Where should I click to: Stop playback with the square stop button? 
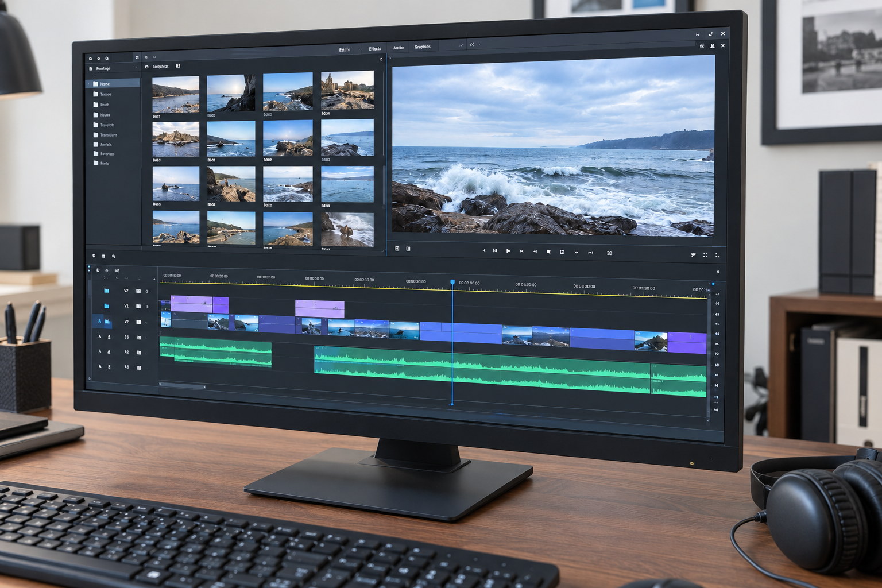548,252
